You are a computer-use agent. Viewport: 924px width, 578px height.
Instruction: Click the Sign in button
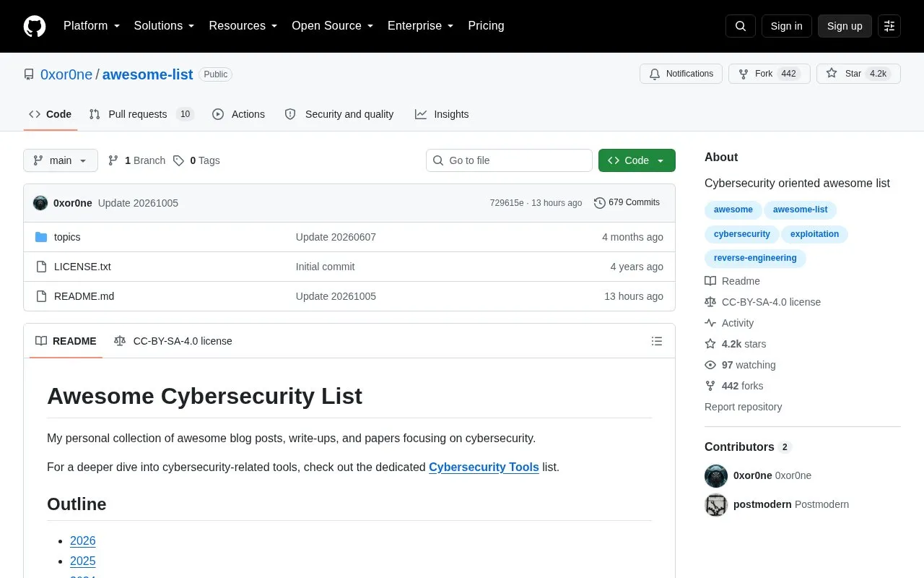786,26
